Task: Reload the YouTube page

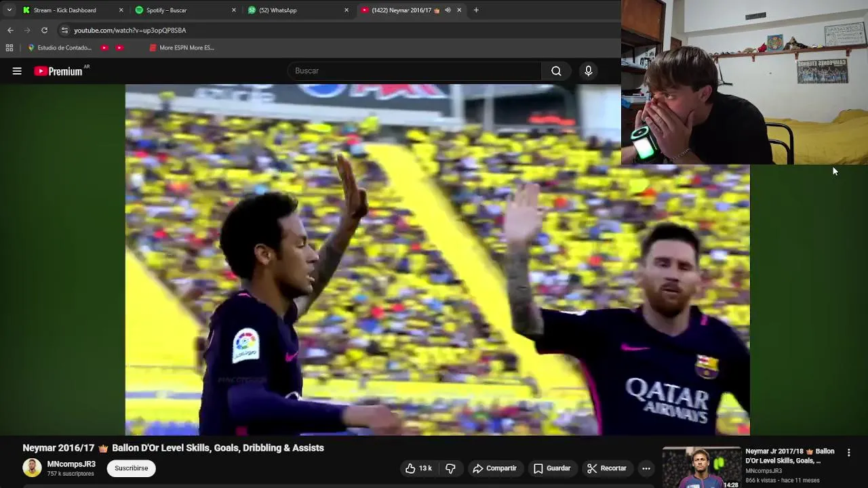Action: 44,30
